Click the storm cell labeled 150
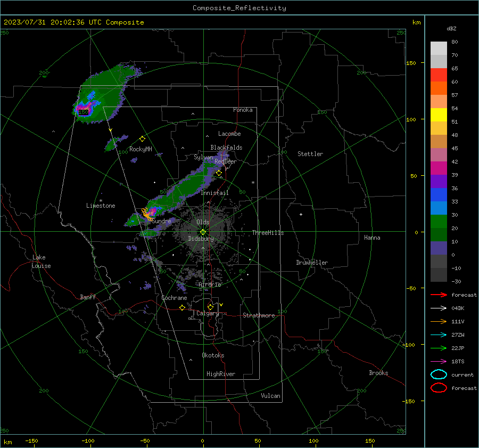479x448 pixels. click(83, 112)
